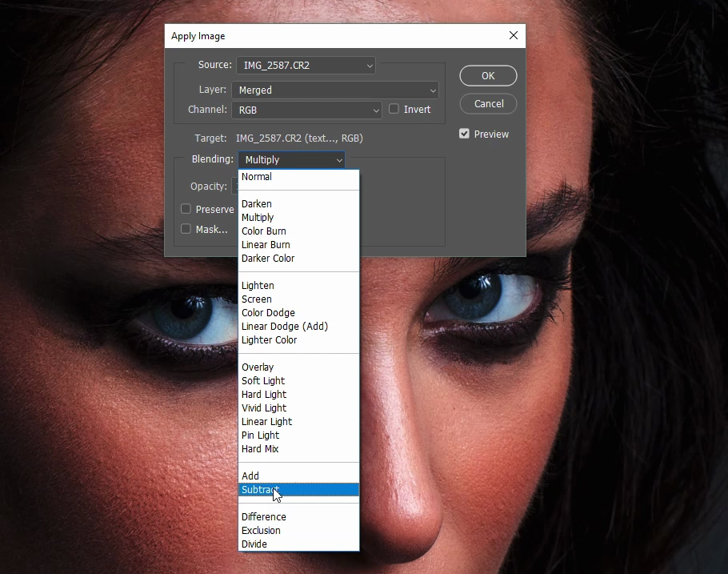This screenshot has width=728, height=574.
Task: Select Multiply from the blending list
Action: 258,217
